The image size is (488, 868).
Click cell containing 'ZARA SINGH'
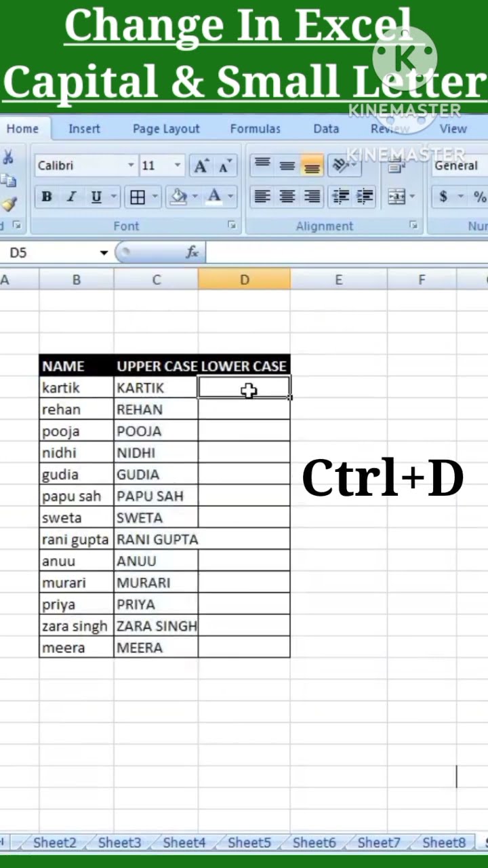click(156, 626)
